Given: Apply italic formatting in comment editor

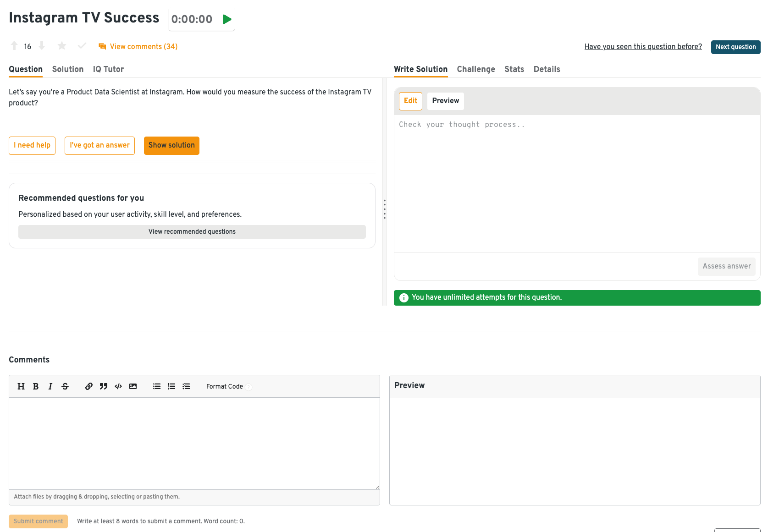Looking at the screenshot, I should 50,386.
